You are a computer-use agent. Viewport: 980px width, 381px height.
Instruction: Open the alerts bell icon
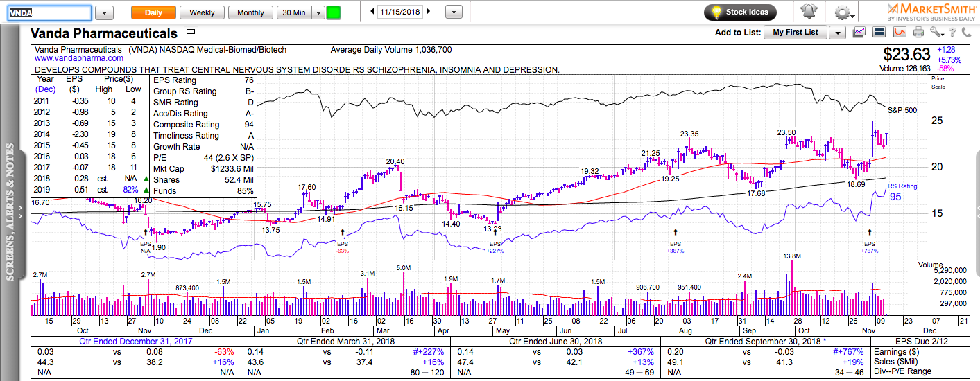click(809, 12)
